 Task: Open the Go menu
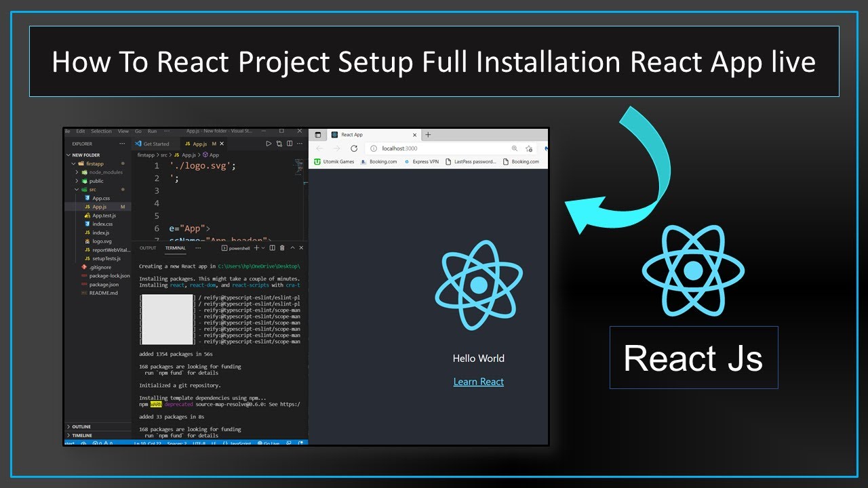pyautogui.click(x=138, y=131)
